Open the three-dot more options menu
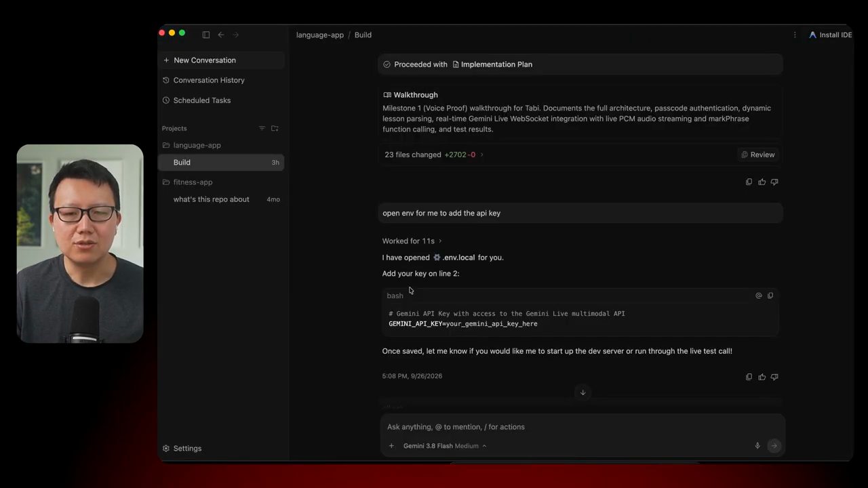 tap(795, 35)
